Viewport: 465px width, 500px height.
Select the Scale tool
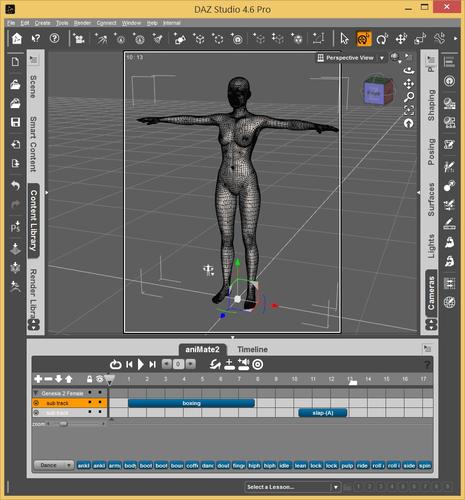pos(420,39)
